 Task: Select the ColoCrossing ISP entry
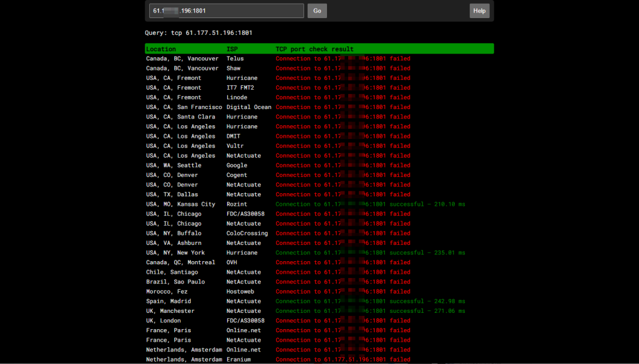tap(247, 234)
